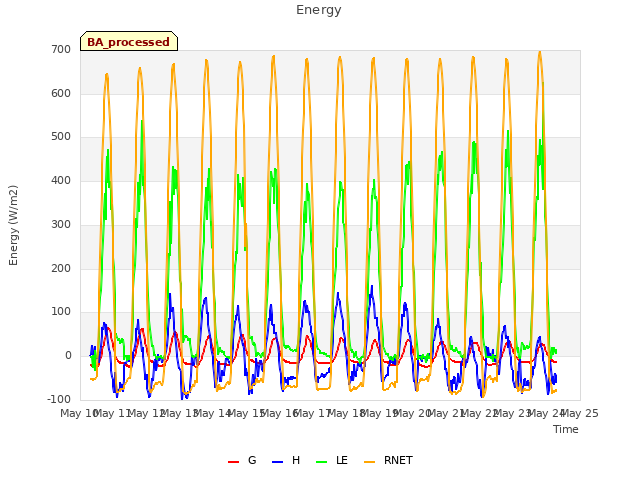640x480 pixels.
Task: Click the 0 y-axis tick label
Action: tap(68, 356)
